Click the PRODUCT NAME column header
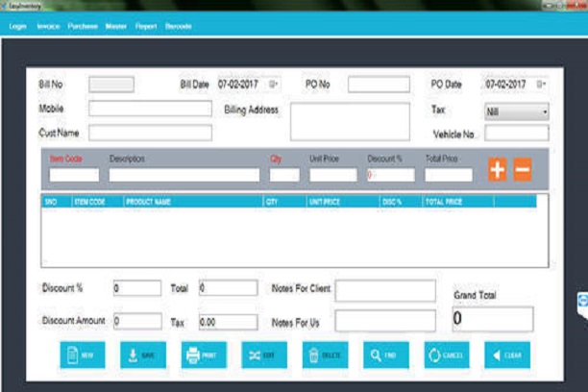The image size is (588, 392). pos(193,202)
